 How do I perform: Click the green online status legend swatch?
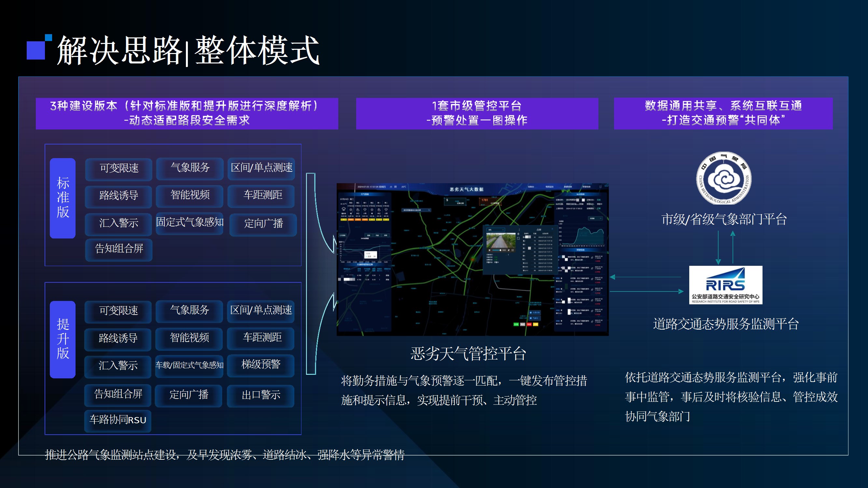click(516, 324)
